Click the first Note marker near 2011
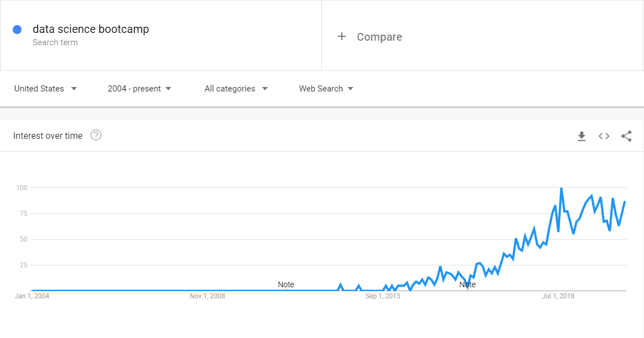The height and width of the screenshot is (338, 644). tap(286, 284)
